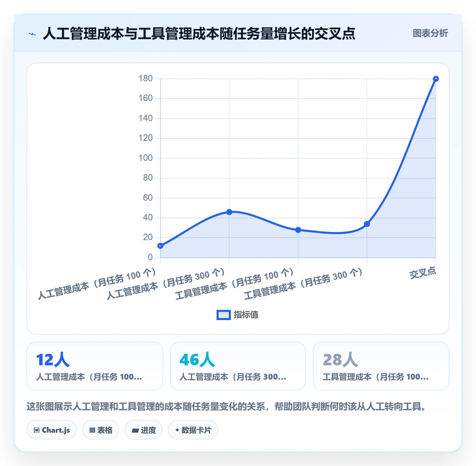Image resolution: width=476 pixels, height=466 pixels.
Task: Open the 12人 data card
Action: [95, 366]
